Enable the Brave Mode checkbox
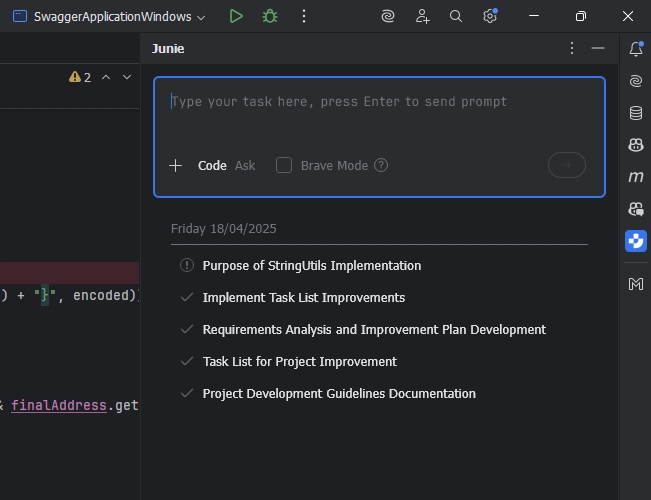The height and width of the screenshot is (500, 651). pos(284,165)
